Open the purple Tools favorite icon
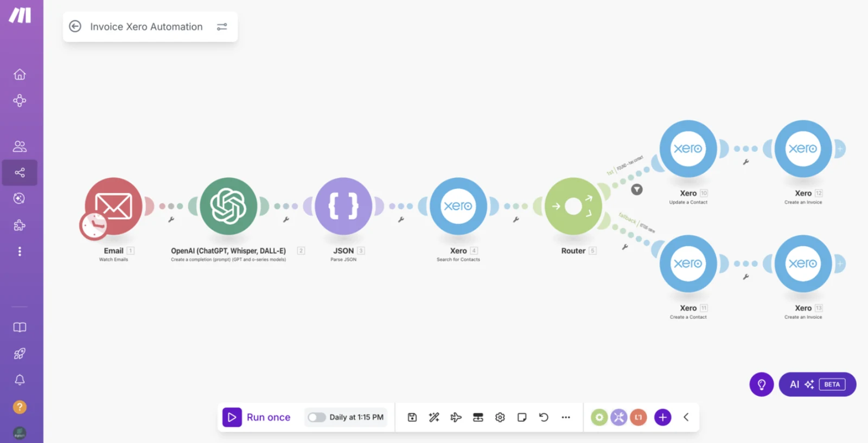This screenshot has height=443, width=868. click(619, 417)
